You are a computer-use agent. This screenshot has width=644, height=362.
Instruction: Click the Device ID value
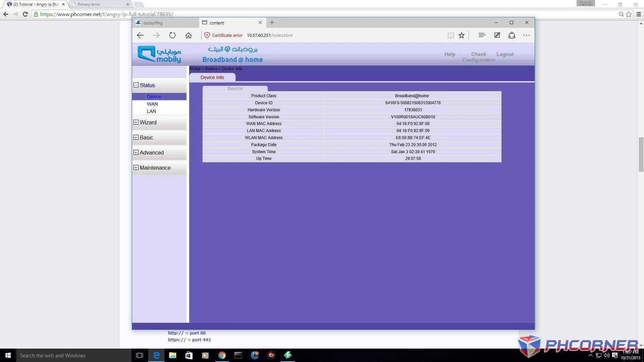[x=413, y=103]
